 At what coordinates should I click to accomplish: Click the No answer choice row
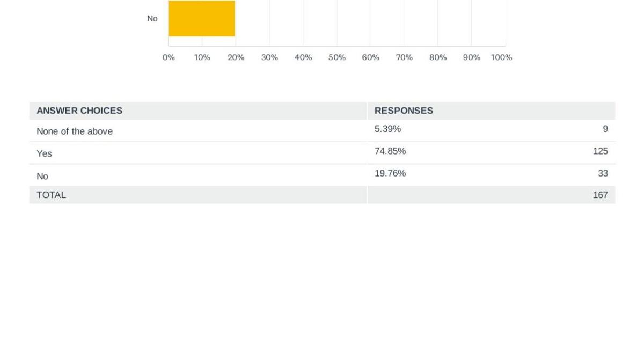pos(322,175)
